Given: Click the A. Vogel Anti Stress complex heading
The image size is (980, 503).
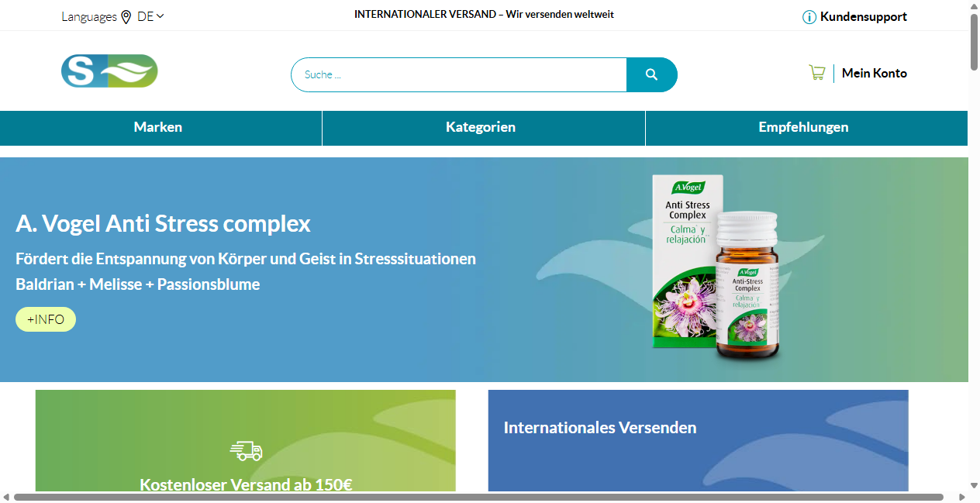Looking at the screenshot, I should [x=163, y=223].
